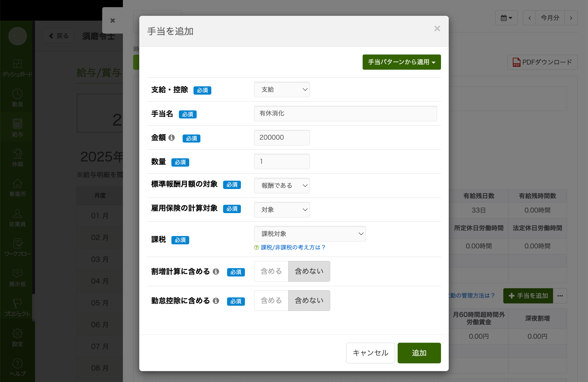Click the 手当名 text input field
The image size is (588, 382).
pyautogui.click(x=345, y=114)
